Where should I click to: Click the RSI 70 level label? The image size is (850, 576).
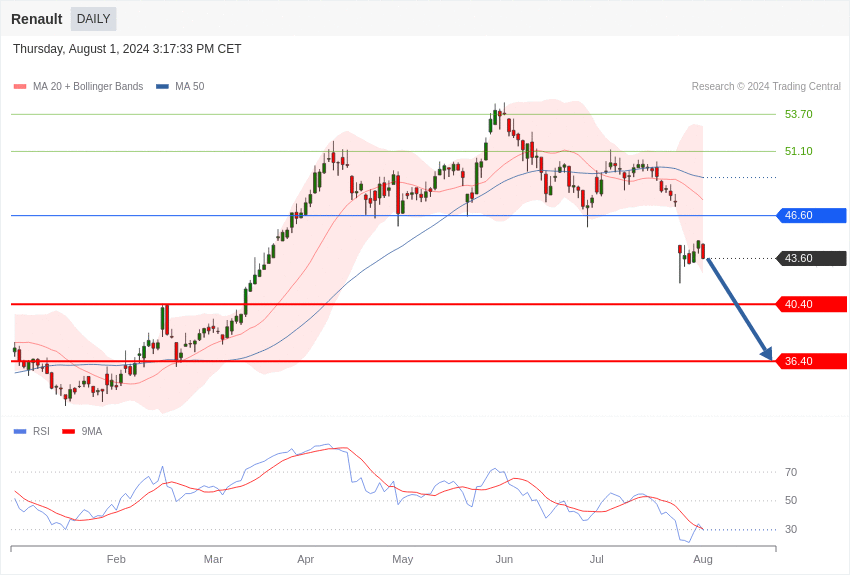(791, 472)
